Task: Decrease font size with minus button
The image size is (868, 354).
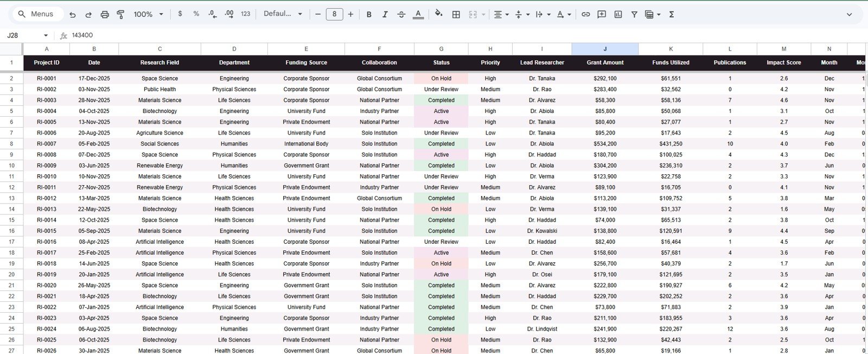Action: 318,14
